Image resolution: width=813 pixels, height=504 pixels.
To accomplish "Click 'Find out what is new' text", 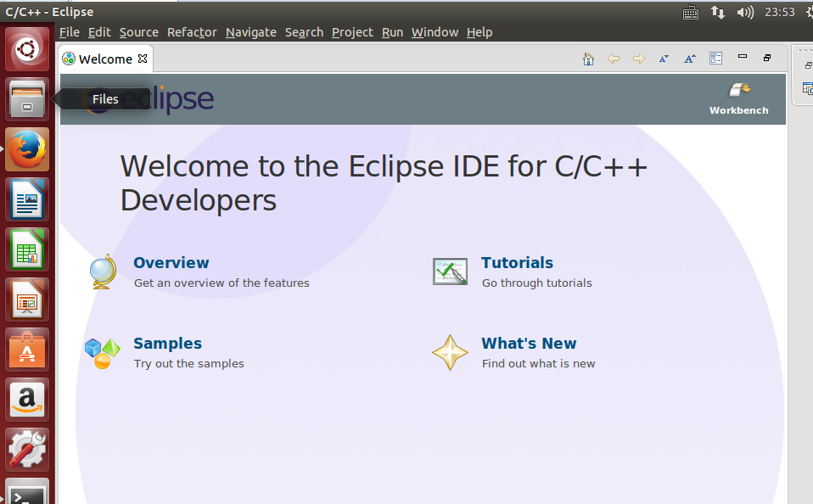I will 538,363.
